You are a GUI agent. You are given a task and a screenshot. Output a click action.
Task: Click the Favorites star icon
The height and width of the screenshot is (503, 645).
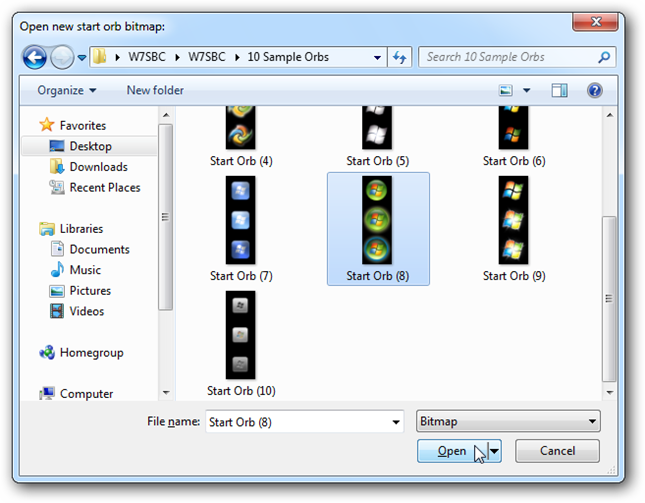pos(46,125)
